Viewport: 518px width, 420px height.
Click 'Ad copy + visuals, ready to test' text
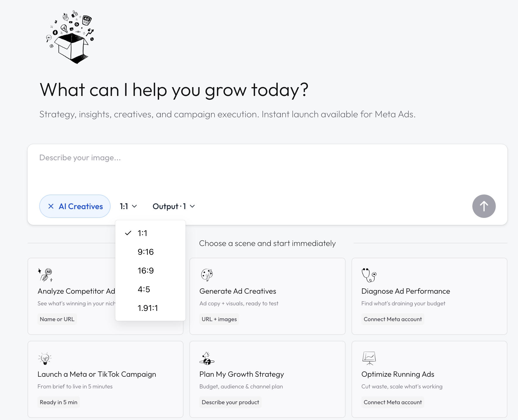(239, 303)
